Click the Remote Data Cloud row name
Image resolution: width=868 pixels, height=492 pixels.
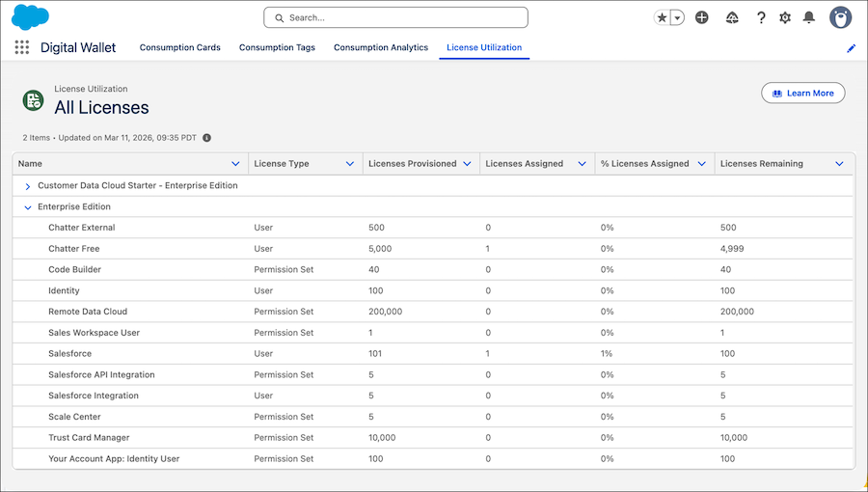pos(88,312)
